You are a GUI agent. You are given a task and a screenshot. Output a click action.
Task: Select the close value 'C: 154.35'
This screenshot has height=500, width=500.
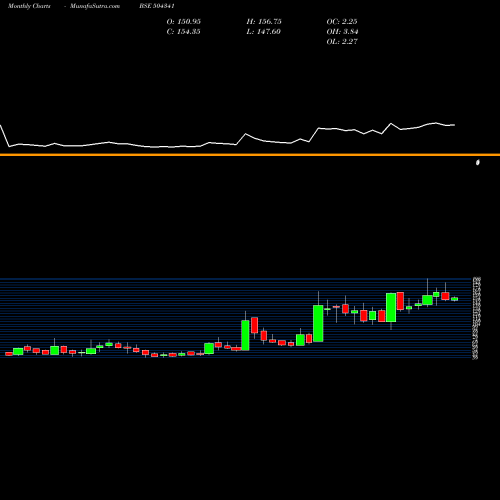click(184, 32)
